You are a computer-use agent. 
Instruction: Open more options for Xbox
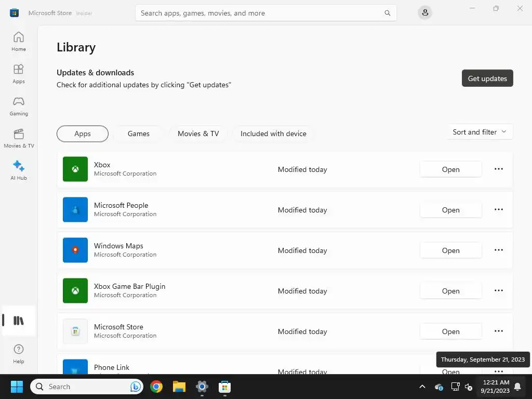tap(498, 169)
